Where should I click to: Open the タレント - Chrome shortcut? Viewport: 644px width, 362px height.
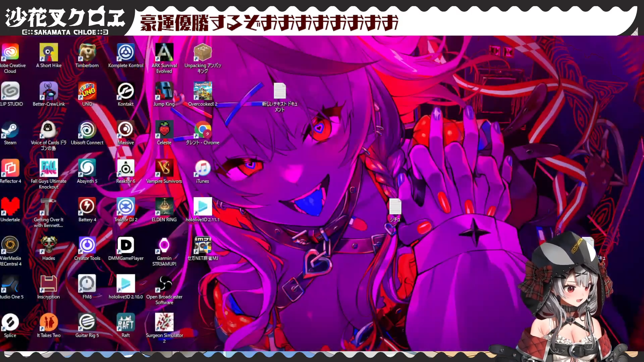(203, 130)
